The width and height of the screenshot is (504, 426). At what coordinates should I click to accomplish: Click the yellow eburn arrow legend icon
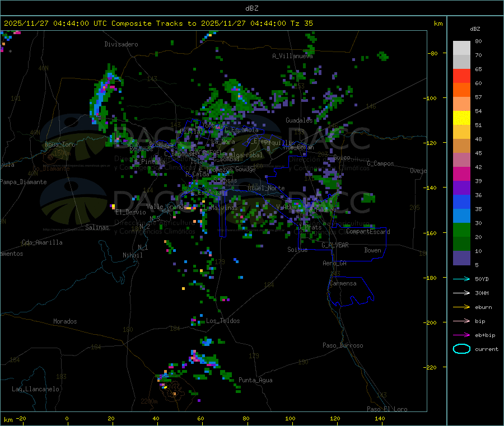[461, 307]
